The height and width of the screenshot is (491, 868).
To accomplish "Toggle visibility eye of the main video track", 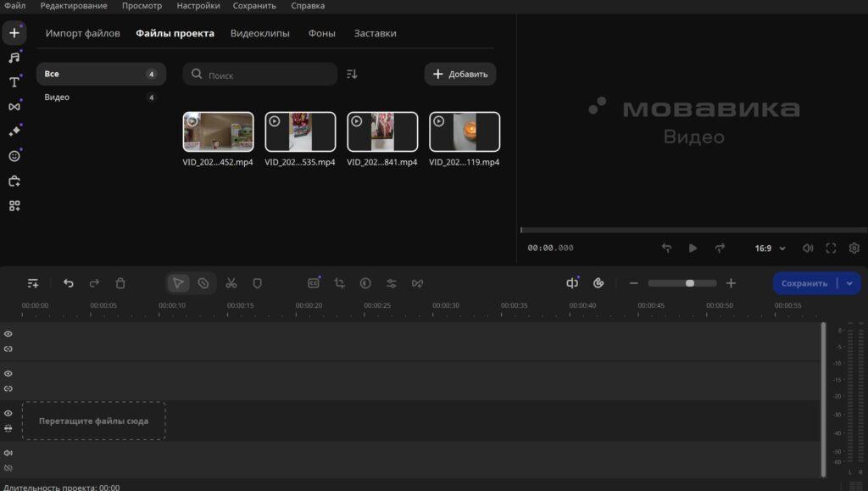I will click(x=8, y=414).
